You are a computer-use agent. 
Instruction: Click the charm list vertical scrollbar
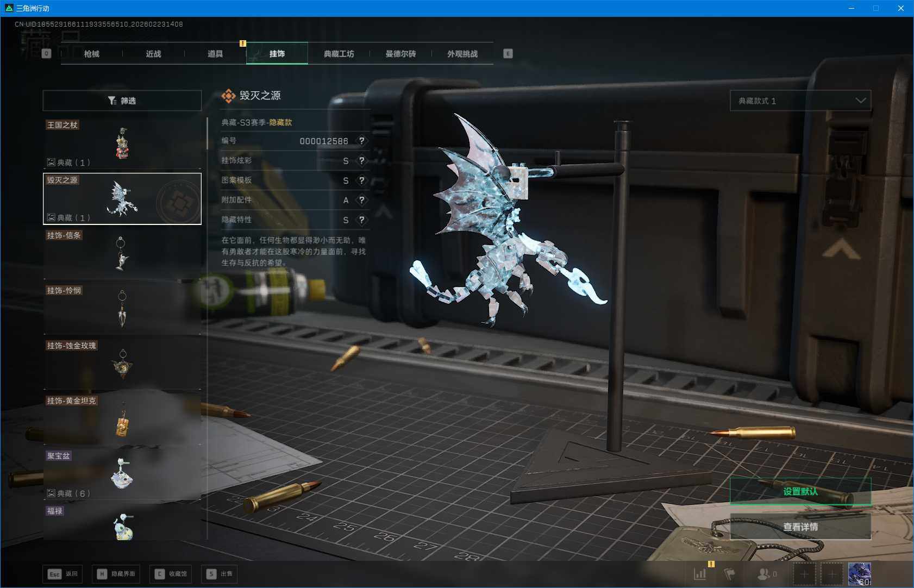(207, 134)
